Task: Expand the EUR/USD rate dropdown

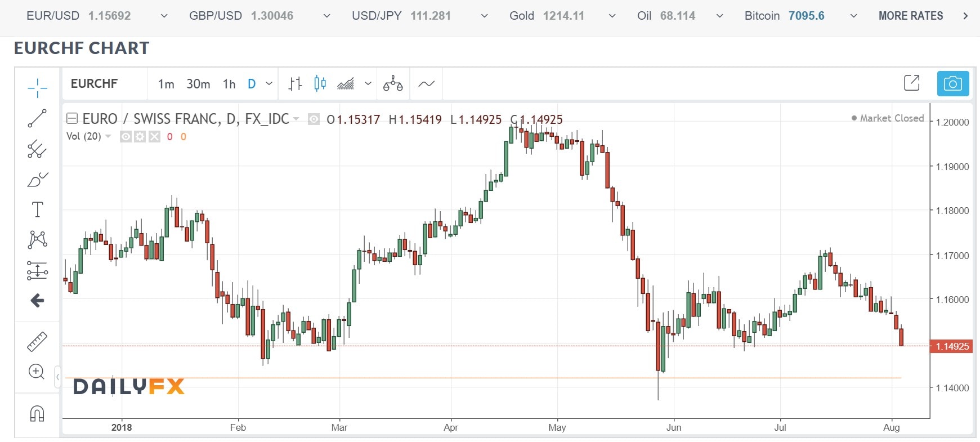Action: point(164,16)
